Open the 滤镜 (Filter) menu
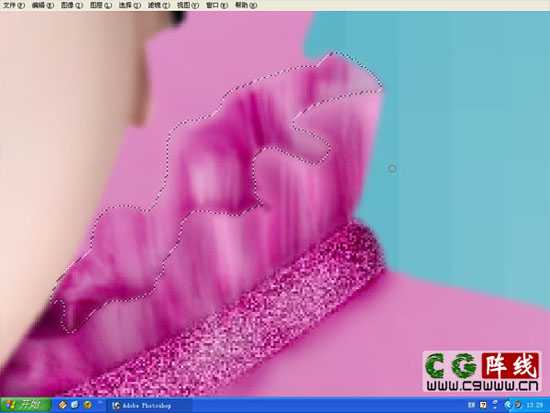This screenshot has height=413, width=550. pyautogui.click(x=159, y=5)
